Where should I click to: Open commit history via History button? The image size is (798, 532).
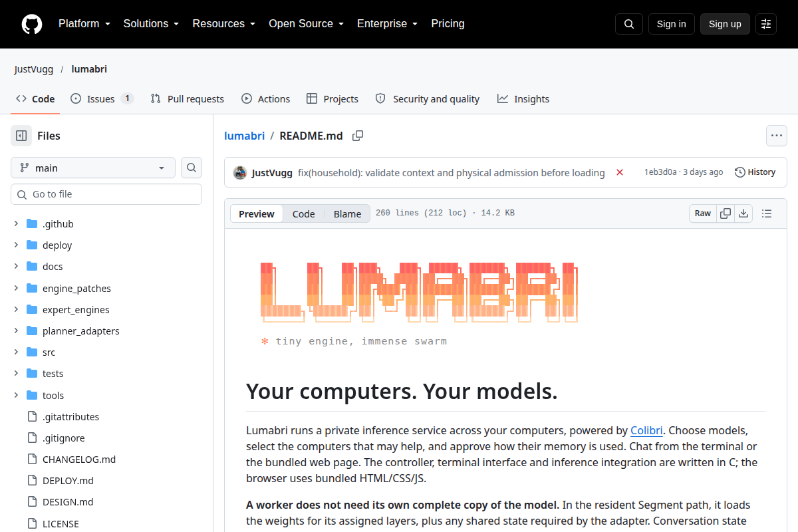click(755, 172)
